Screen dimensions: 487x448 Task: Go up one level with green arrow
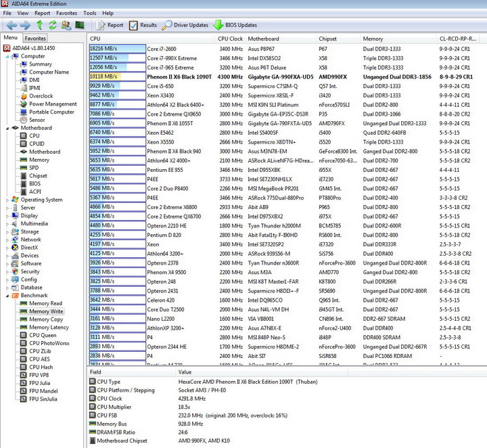[x=39, y=25]
